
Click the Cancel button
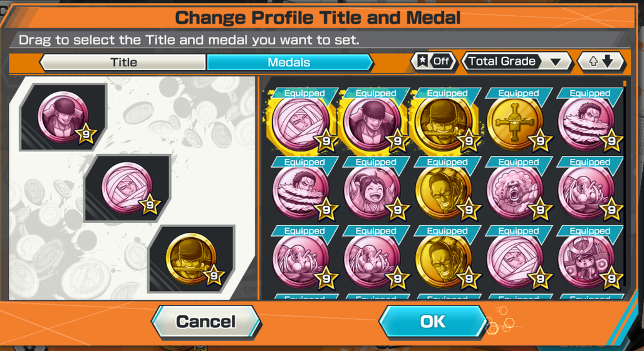coord(205,322)
